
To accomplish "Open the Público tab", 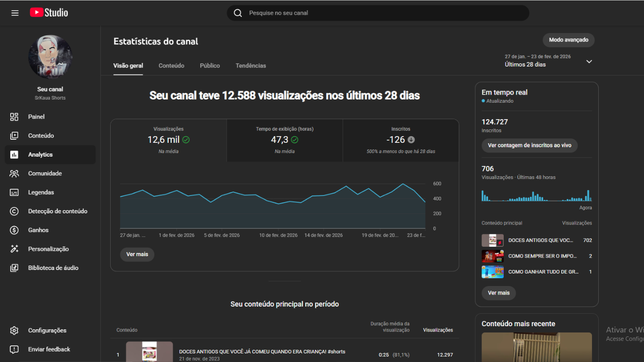I will point(210,66).
